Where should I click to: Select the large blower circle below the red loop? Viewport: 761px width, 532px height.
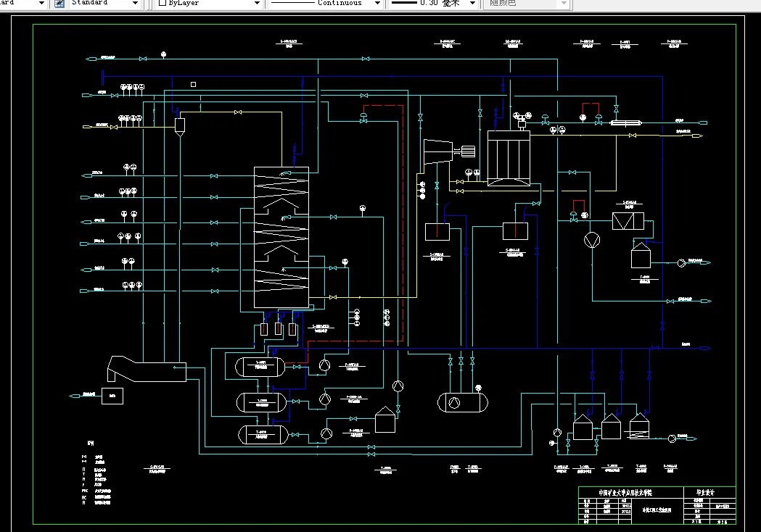pyautogui.click(x=592, y=240)
